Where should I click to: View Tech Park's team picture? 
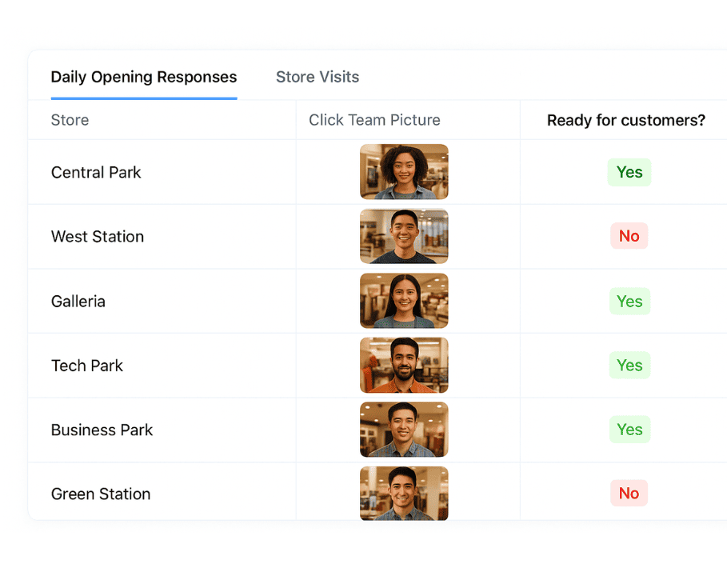click(x=404, y=365)
